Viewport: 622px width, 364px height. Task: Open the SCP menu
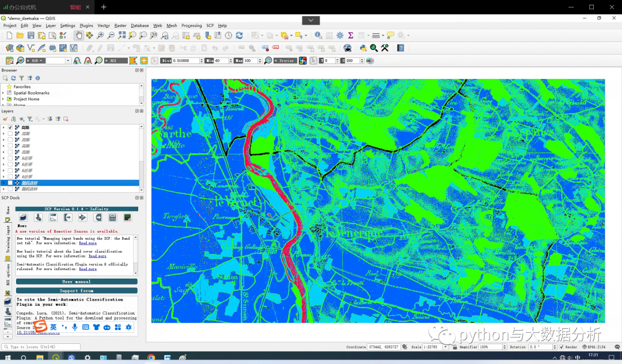click(x=210, y=25)
